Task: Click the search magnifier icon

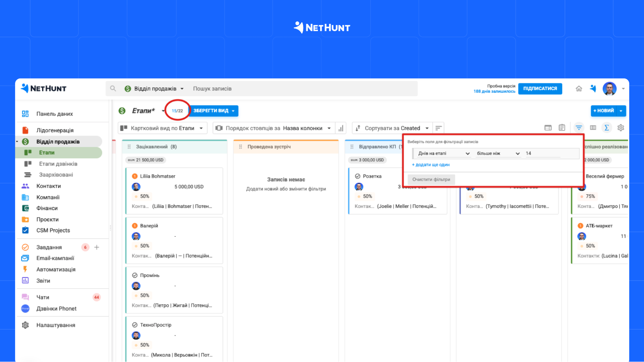Action: pyautogui.click(x=113, y=88)
